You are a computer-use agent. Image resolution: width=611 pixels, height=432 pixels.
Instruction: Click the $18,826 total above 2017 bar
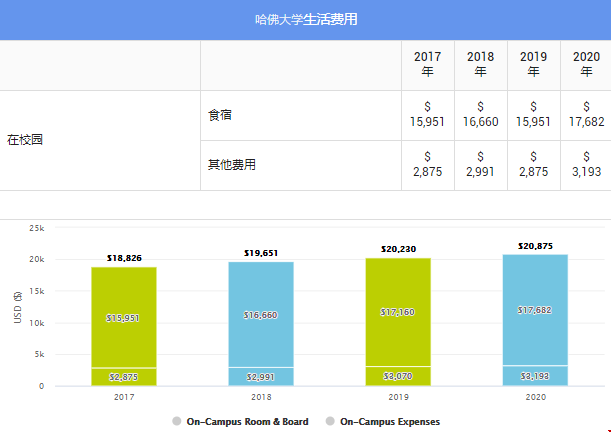(124, 258)
